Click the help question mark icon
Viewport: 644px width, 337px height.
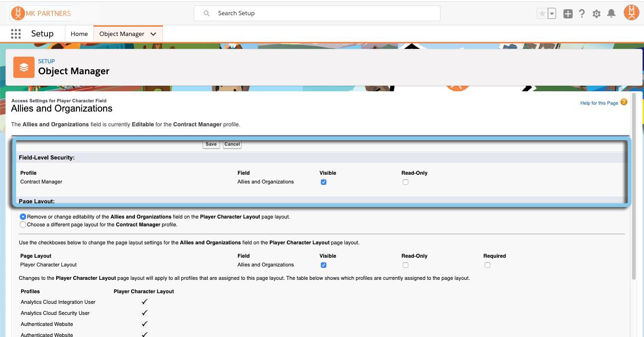tap(582, 14)
